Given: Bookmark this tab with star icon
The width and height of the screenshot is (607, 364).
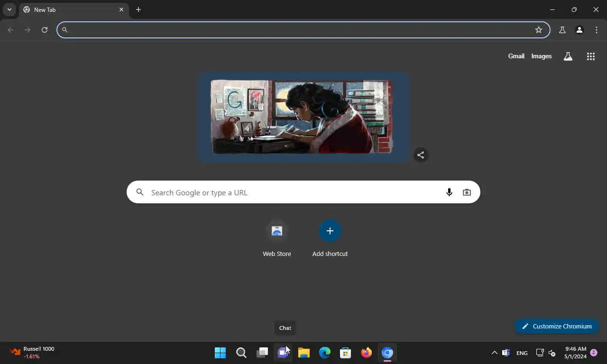Looking at the screenshot, I should tap(539, 30).
